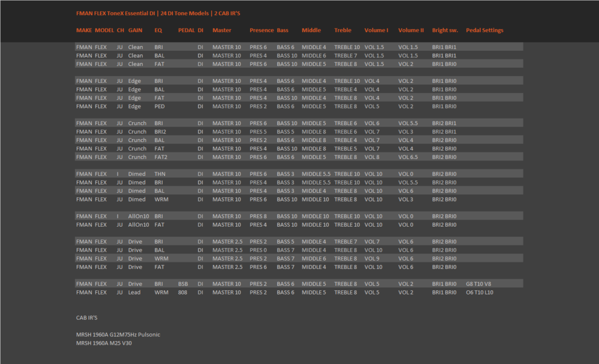Click the Volume II column header
599x364 pixels.
[x=411, y=30]
